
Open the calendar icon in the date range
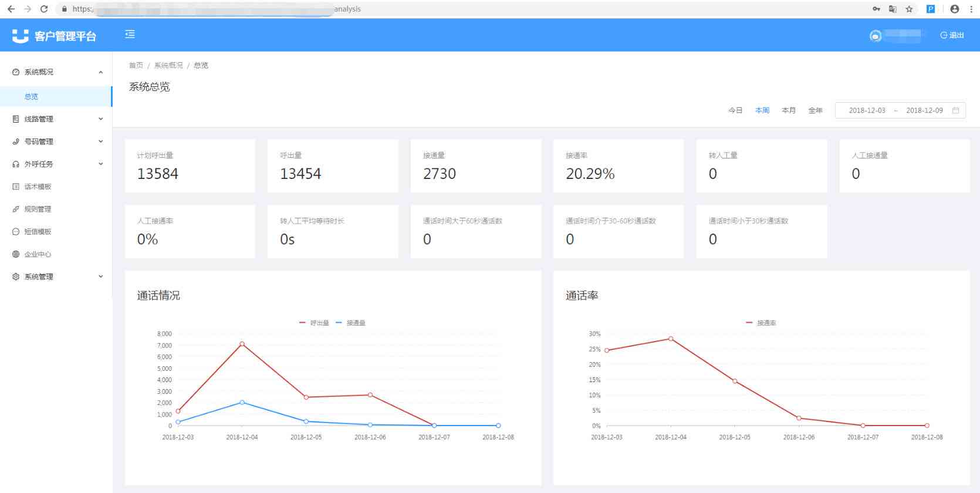[x=955, y=110]
